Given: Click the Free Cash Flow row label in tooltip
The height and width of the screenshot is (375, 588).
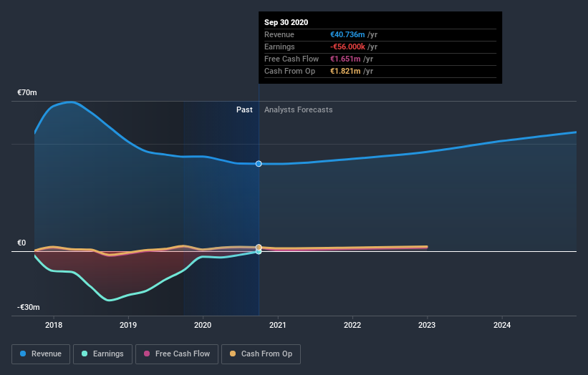Looking at the screenshot, I should (291, 59).
